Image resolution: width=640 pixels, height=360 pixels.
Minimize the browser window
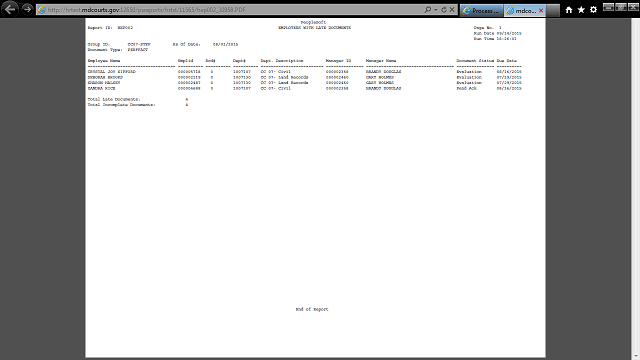click(x=608, y=7)
